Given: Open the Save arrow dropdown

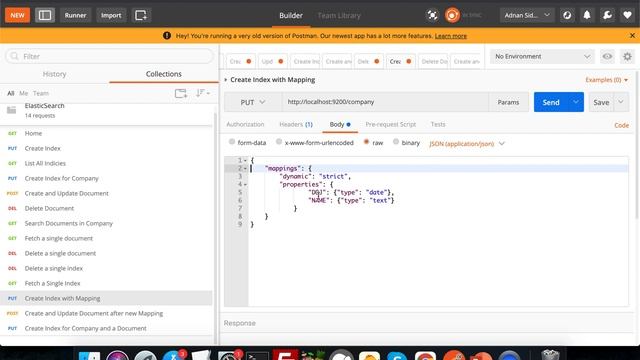Looking at the screenshot, I should coord(621,102).
